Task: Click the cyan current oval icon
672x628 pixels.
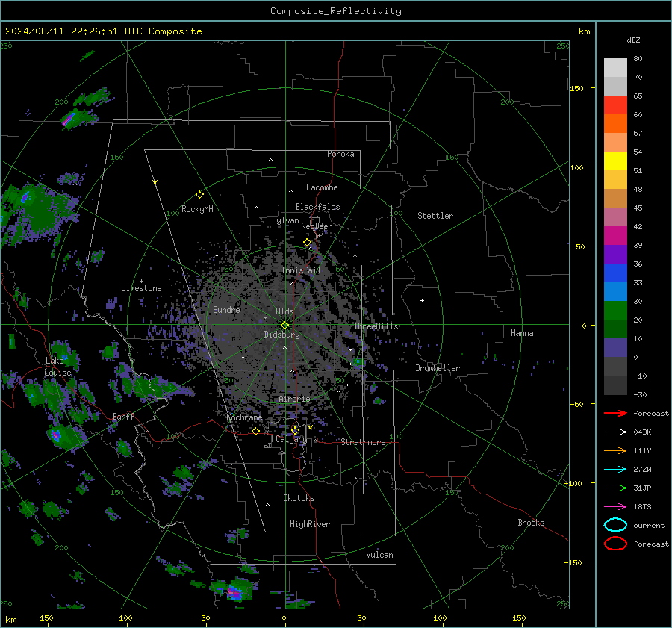Action: [615, 525]
